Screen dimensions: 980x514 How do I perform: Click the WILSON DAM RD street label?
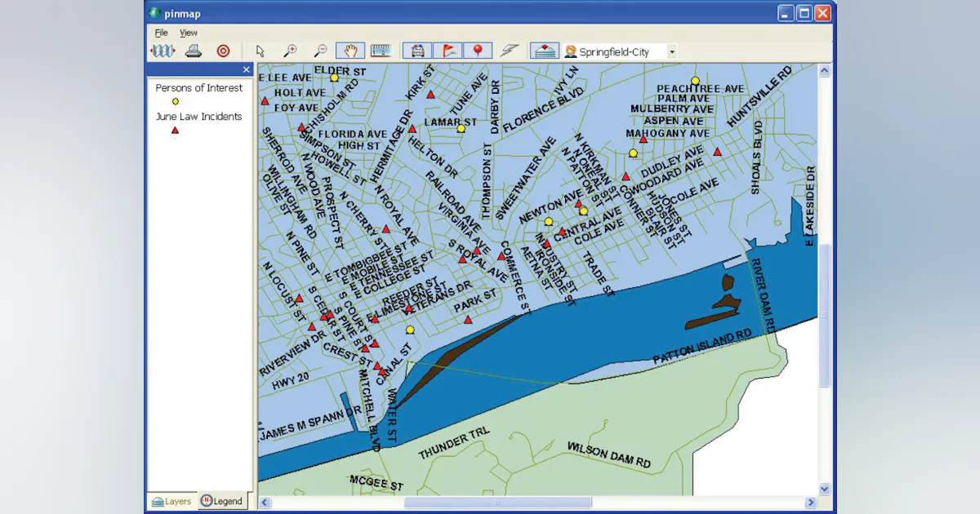610,454
